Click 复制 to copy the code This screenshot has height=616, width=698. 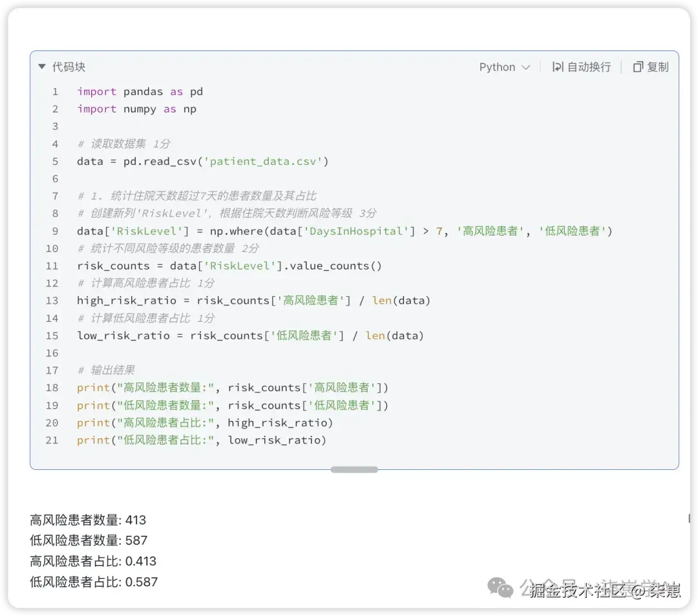(x=657, y=67)
